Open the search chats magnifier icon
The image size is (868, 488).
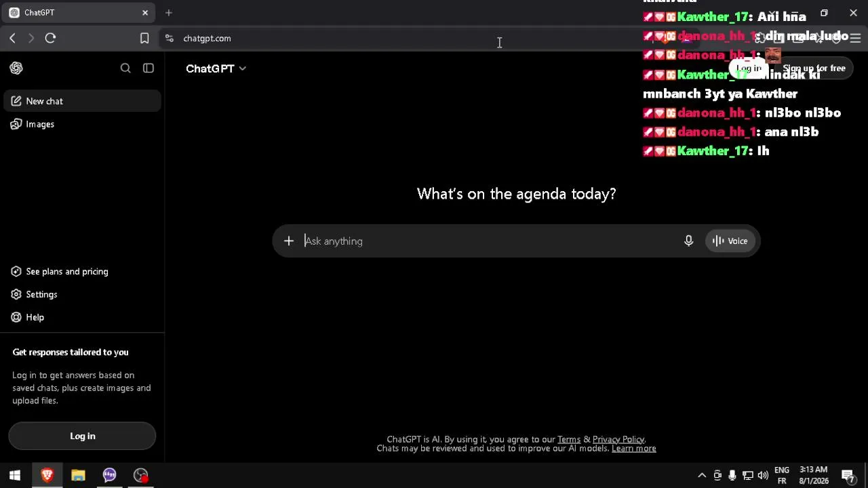click(x=125, y=68)
